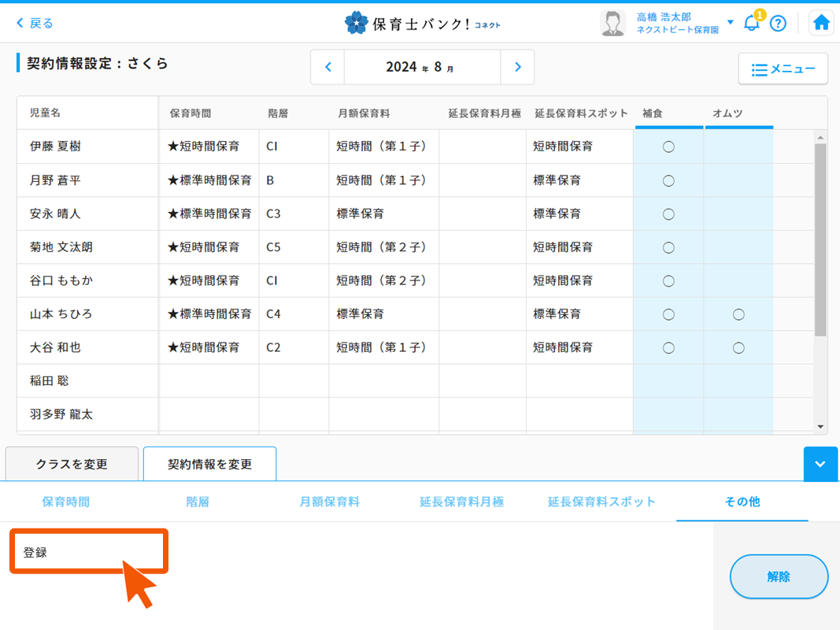The width and height of the screenshot is (840, 630).
Task: Select the オムツ radio for 山本 ちひろ
Action: 738,313
